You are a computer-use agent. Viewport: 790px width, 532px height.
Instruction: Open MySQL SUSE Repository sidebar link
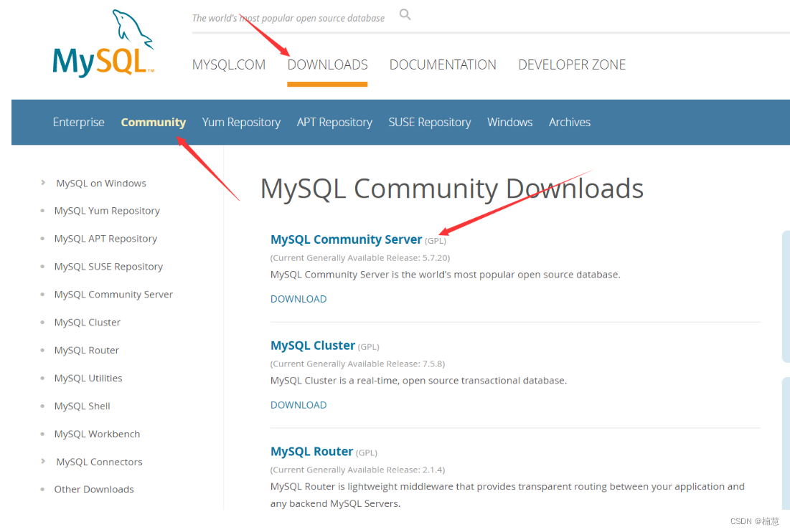(x=108, y=267)
